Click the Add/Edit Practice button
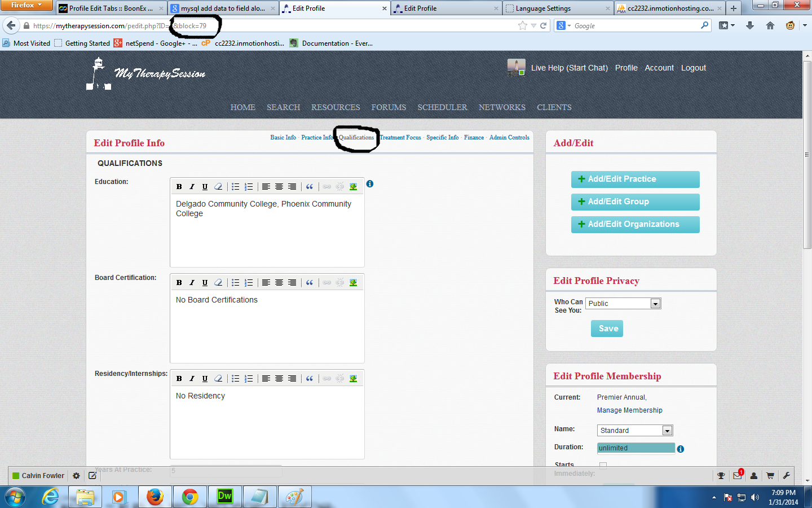Viewport: 812px width, 508px height. coord(636,179)
